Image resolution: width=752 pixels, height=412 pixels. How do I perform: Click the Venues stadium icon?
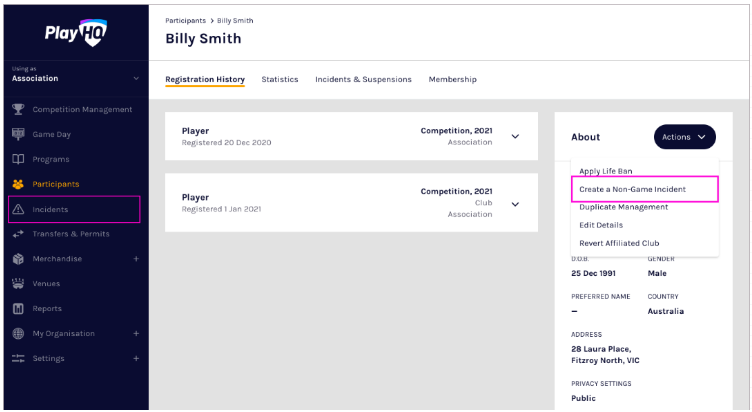coord(18,283)
